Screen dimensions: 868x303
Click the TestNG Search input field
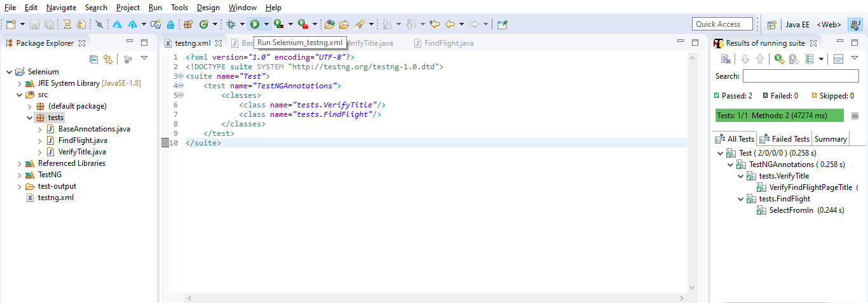[801, 76]
